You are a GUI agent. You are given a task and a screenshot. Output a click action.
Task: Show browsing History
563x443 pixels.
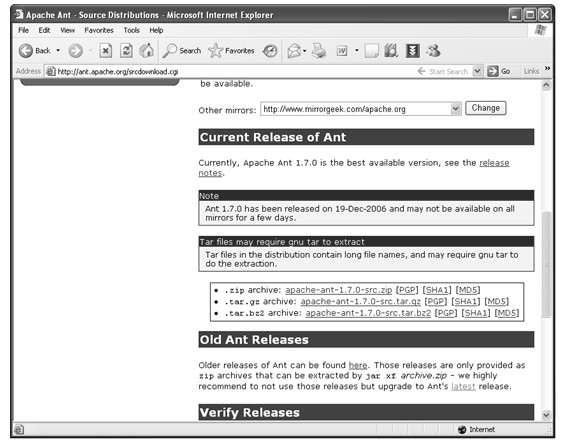[x=270, y=51]
